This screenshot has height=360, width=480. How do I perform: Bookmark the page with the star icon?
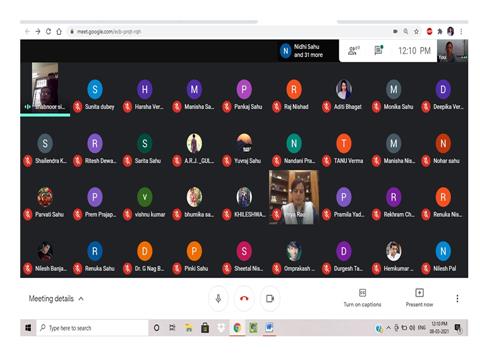coord(416,31)
